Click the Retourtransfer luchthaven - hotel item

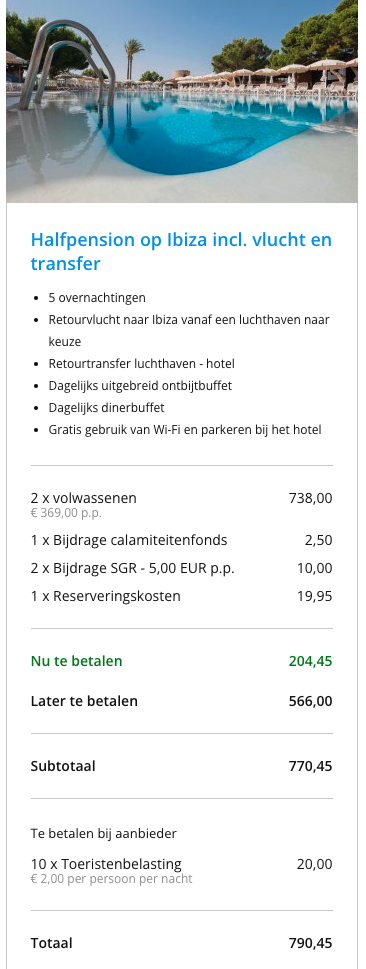tap(142, 364)
